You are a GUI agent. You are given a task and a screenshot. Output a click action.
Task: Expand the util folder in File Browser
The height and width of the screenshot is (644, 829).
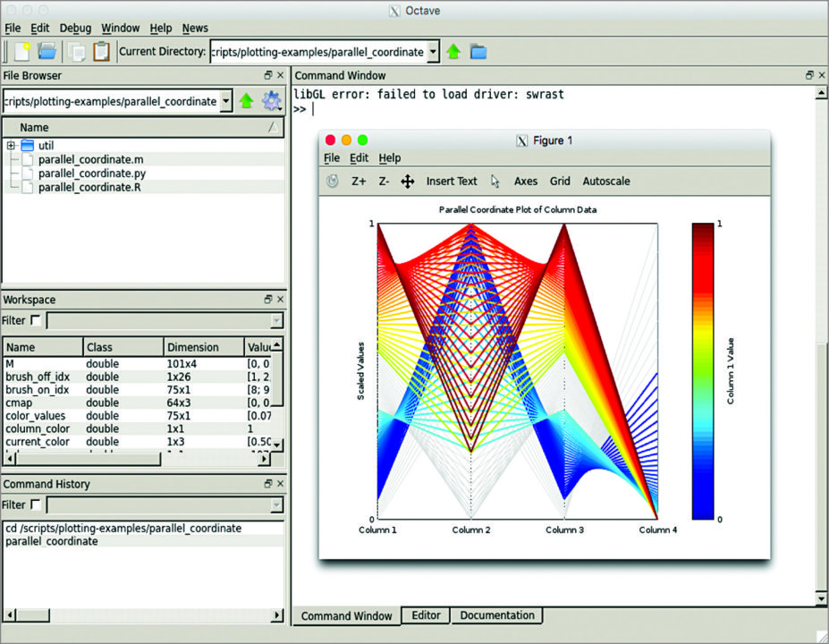click(11, 145)
